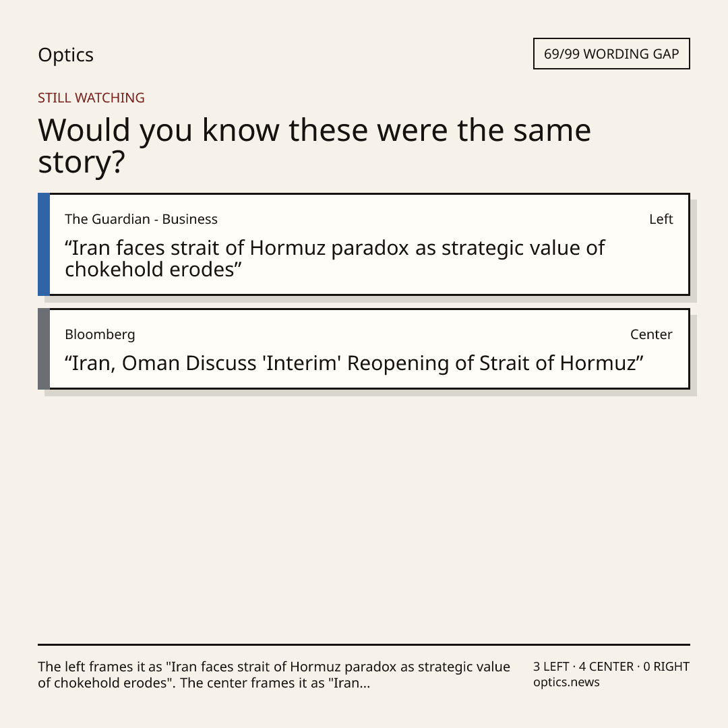Open The Guardian headline card
Viewport: 728px width, 728px height.
coord(364,244)
